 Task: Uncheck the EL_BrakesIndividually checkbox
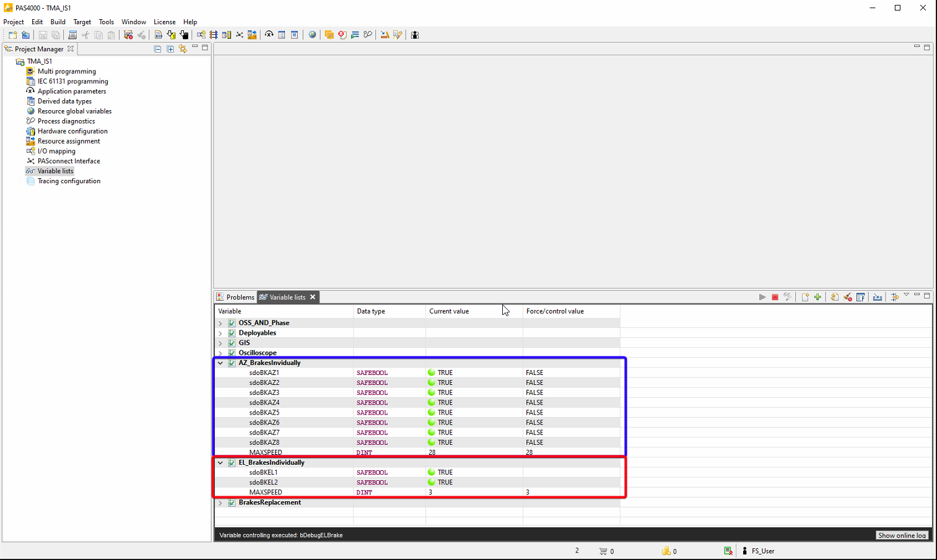(x=232, y=463)
